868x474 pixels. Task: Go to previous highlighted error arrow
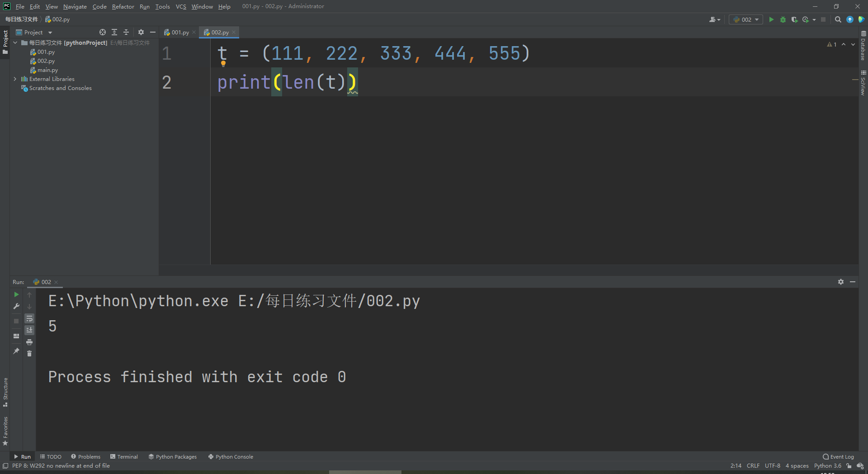[844, 44]
